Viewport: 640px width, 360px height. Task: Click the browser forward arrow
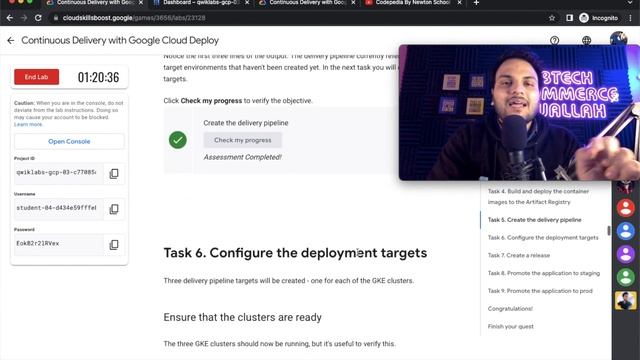[x=24, y=18]
